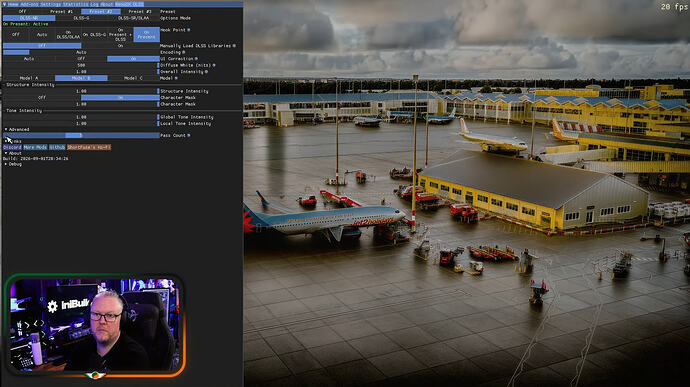The height and width of the screenshot is (387, 690).
Task: Switch to the About tab
Action: 106,4
